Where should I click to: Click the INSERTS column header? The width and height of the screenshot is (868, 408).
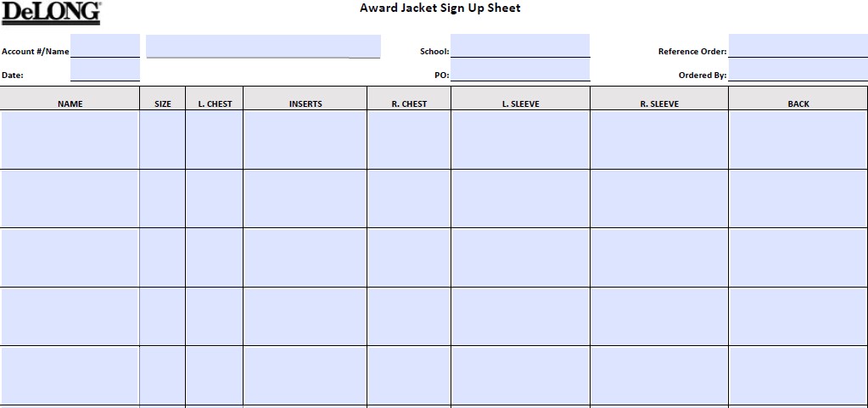click(x=305, y=103)
